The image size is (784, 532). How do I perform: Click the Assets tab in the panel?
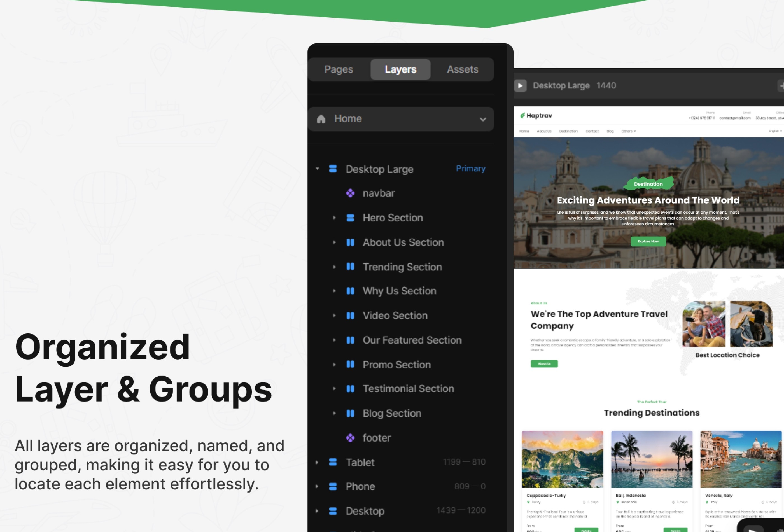click(462, 69)
